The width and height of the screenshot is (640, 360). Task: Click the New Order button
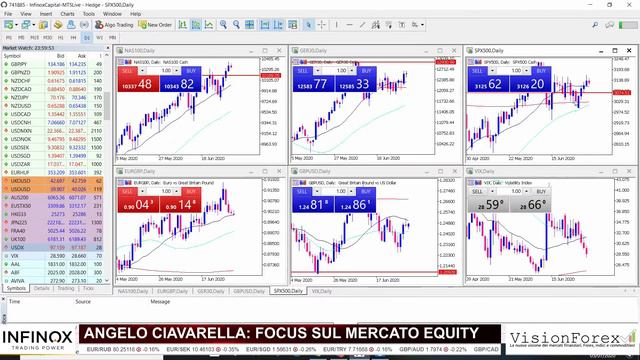coord(156,25)
